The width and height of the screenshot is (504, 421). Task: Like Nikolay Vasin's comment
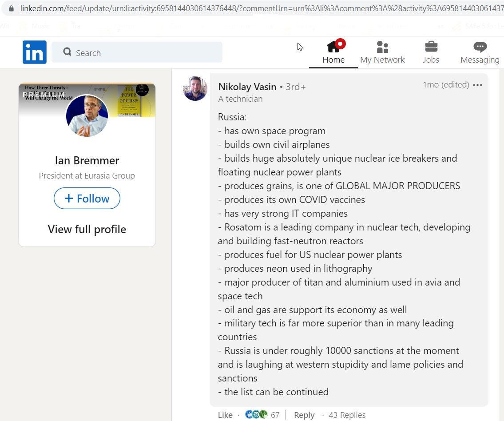[225, 415]
